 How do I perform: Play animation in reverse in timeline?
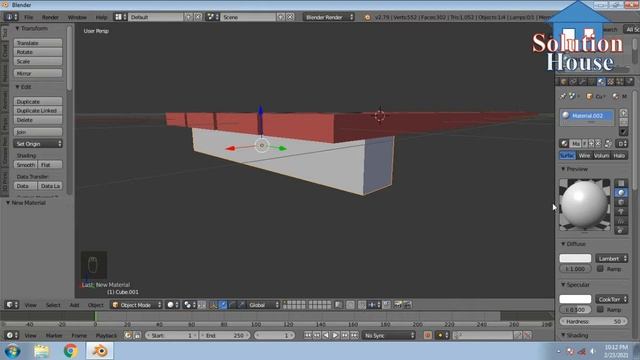click(326, 335)
